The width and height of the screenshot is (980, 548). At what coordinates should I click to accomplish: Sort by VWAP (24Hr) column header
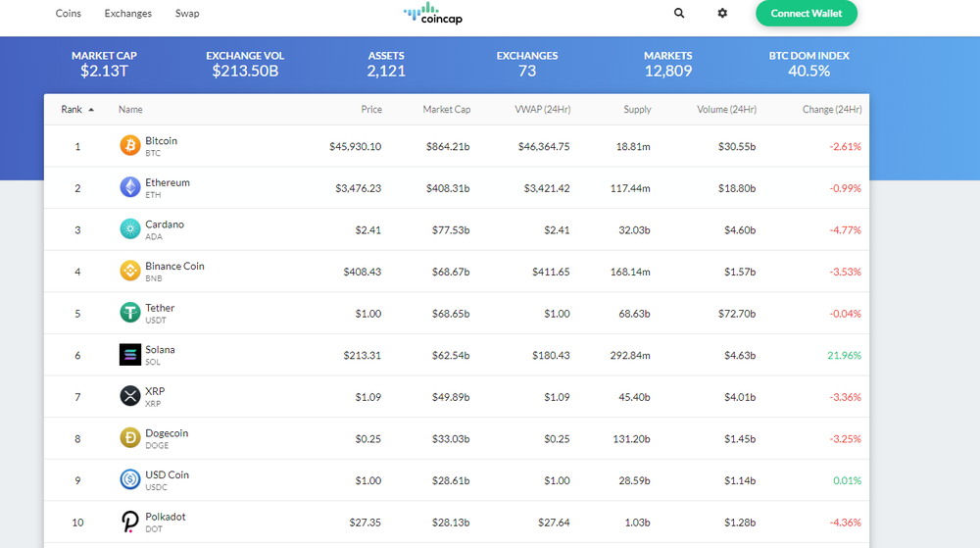(x=543, y=110)
